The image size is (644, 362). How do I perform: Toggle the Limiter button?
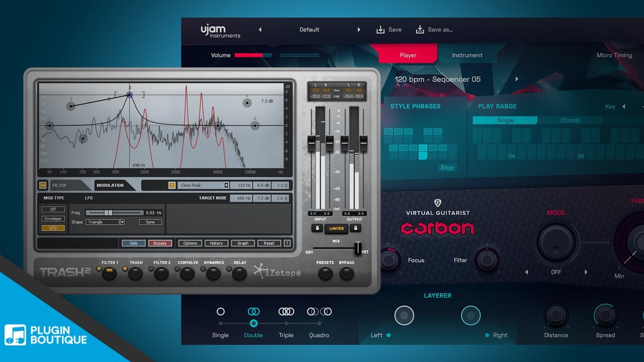(x=337, y=228)
